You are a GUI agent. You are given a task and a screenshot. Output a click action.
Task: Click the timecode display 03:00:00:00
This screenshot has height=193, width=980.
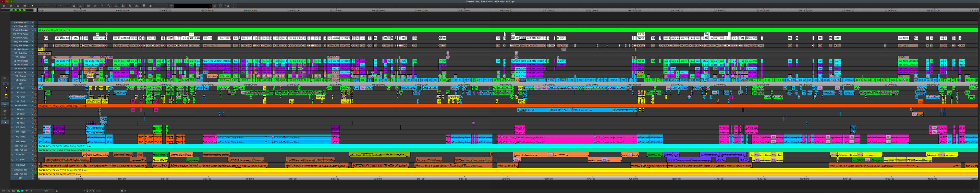coord(18,10)
